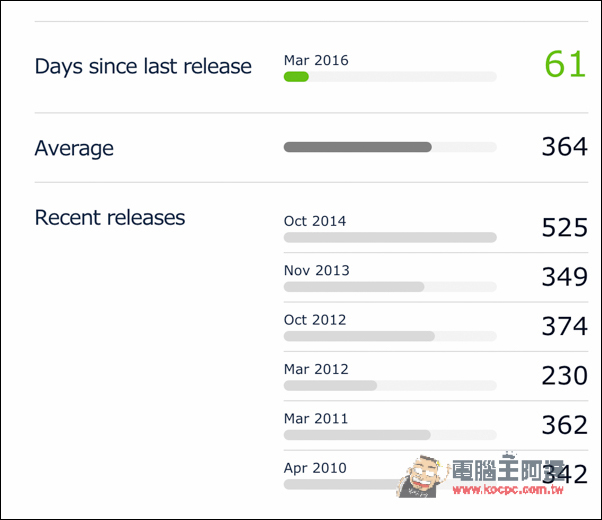
Task: Select the Oct 2014 release bar
Action: pyautogui.click(x=390, y=237)
